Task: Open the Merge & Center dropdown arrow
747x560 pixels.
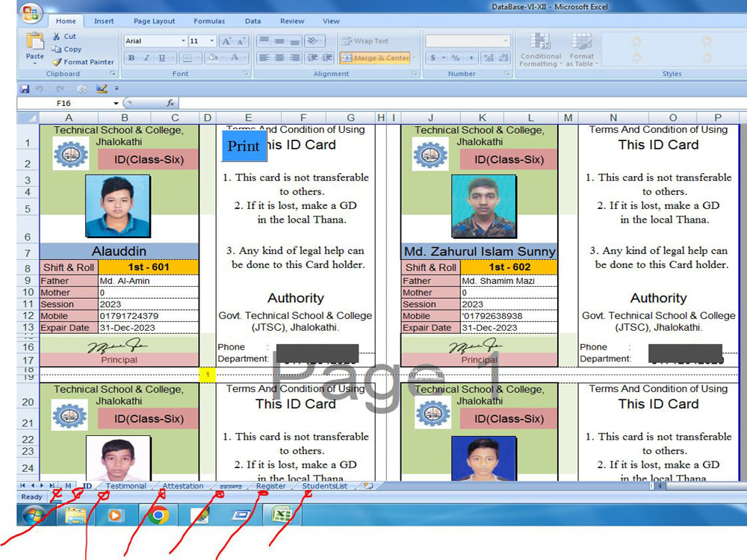Action: pos(414,58)
